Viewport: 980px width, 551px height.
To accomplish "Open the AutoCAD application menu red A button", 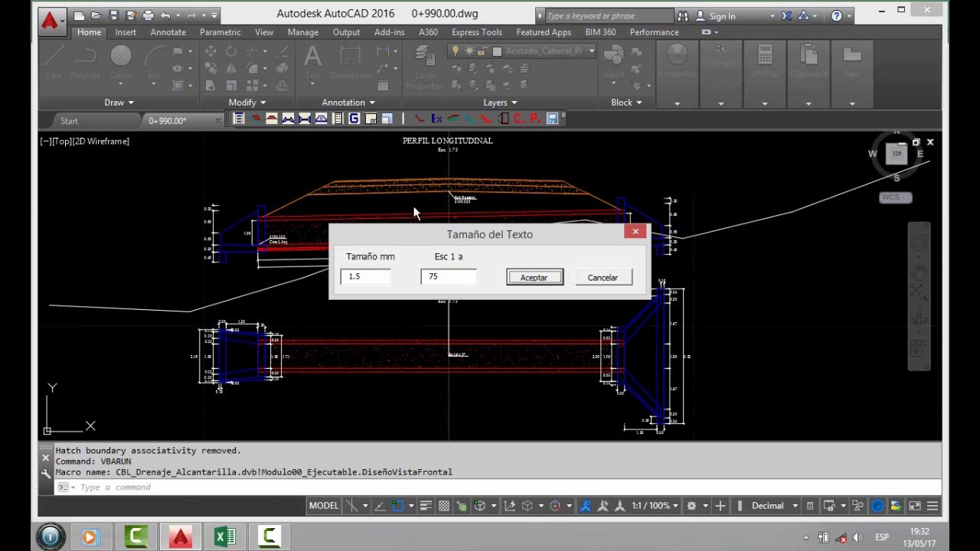I will coord(51,20).
